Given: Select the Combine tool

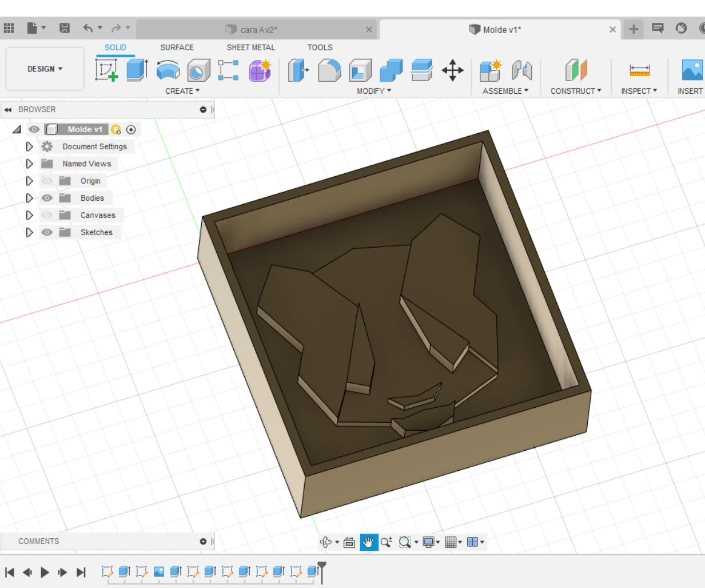Looking at the screenshot, I should (391, 69).
